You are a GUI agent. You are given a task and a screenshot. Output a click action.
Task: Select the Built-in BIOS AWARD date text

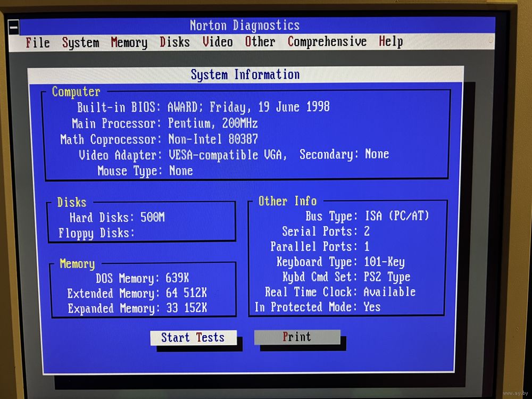coord(248,107)
